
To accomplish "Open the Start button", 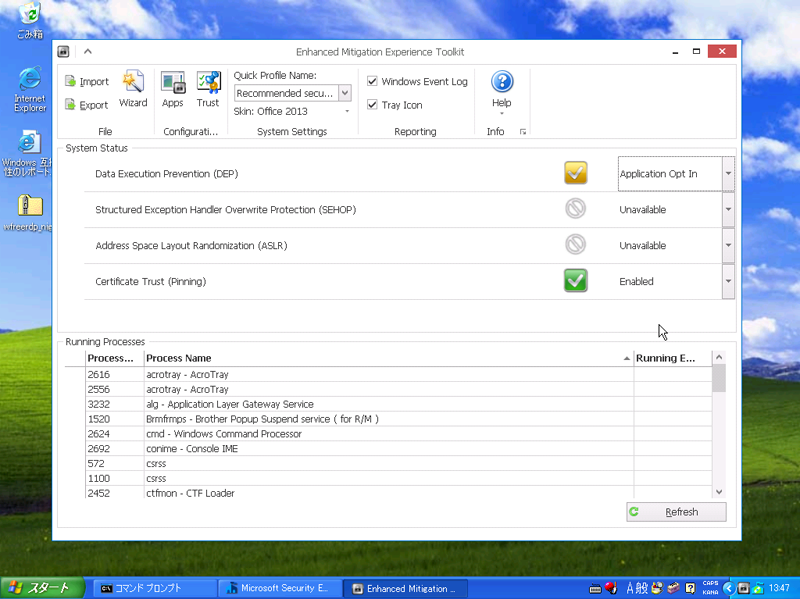I will tap(43, 588).
